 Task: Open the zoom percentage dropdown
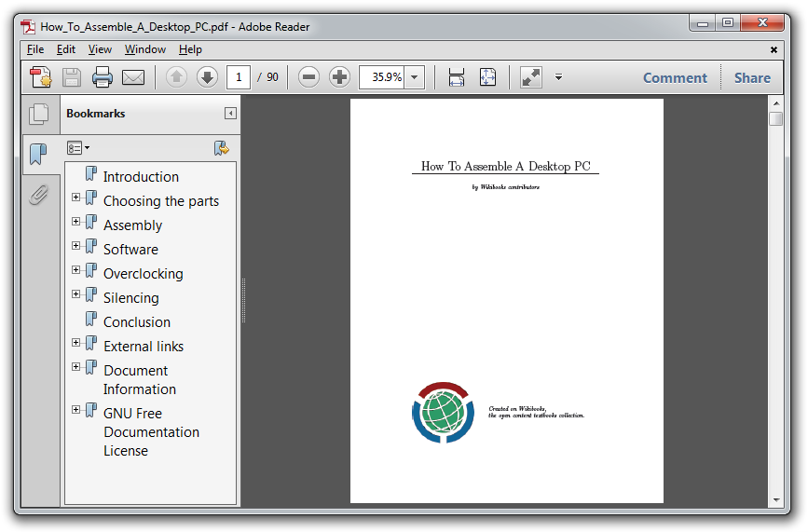point(415,77)
